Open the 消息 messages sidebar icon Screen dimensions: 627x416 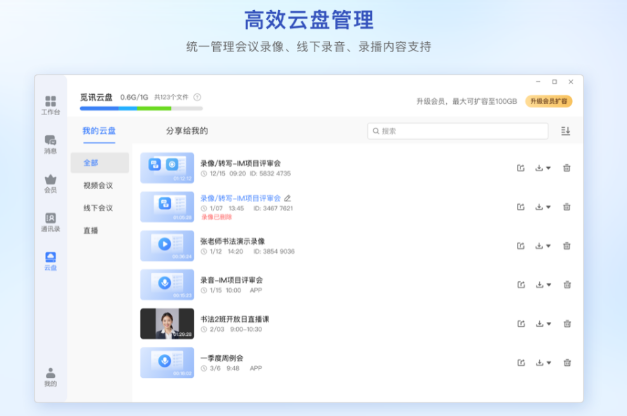[50, 144]
